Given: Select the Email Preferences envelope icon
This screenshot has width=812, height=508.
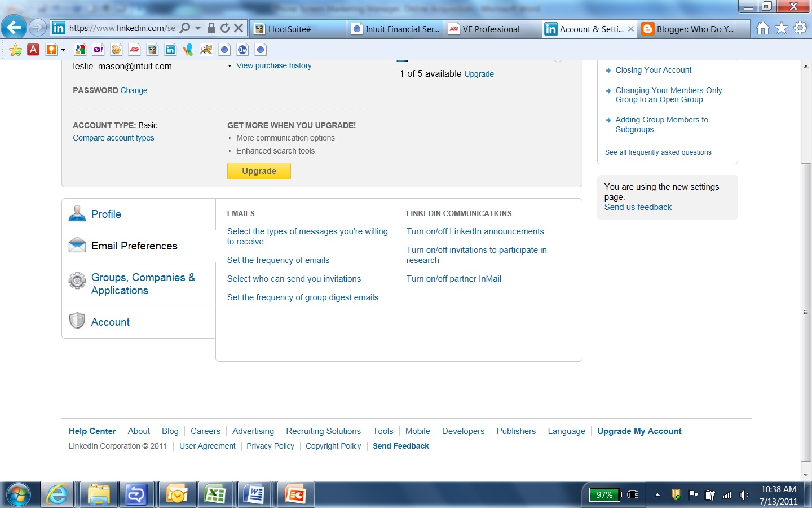Looking at the screenshot, I should coord(77,244).
